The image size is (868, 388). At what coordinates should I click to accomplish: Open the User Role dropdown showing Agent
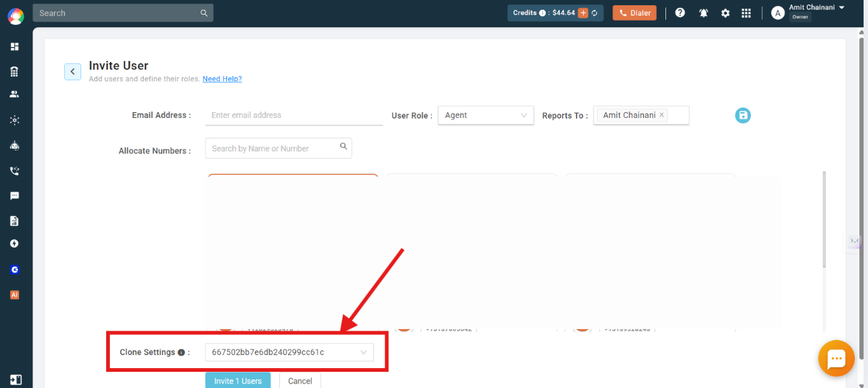pos(486,115)
